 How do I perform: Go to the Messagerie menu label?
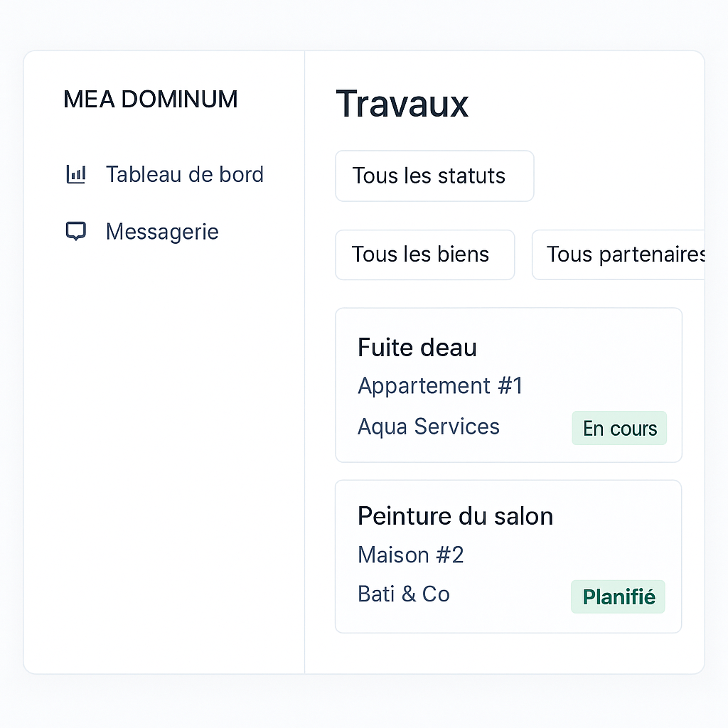tap(162, 232)
